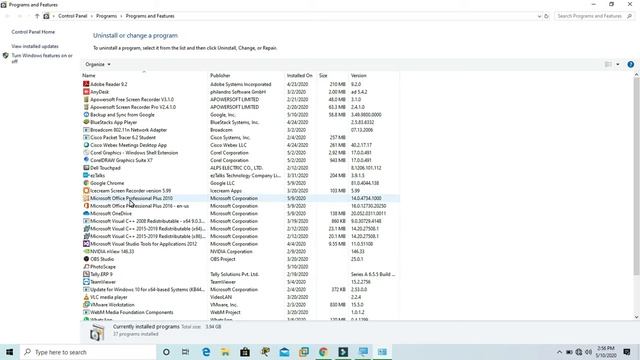The height and width of the screenshot is (360, 640).
Task: Click the vertical scrollbar of the program list
Action: coord(636,176)
